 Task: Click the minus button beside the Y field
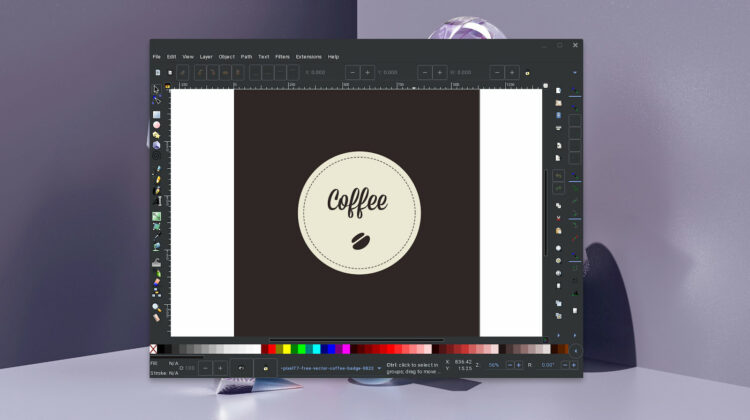point(425,72)
